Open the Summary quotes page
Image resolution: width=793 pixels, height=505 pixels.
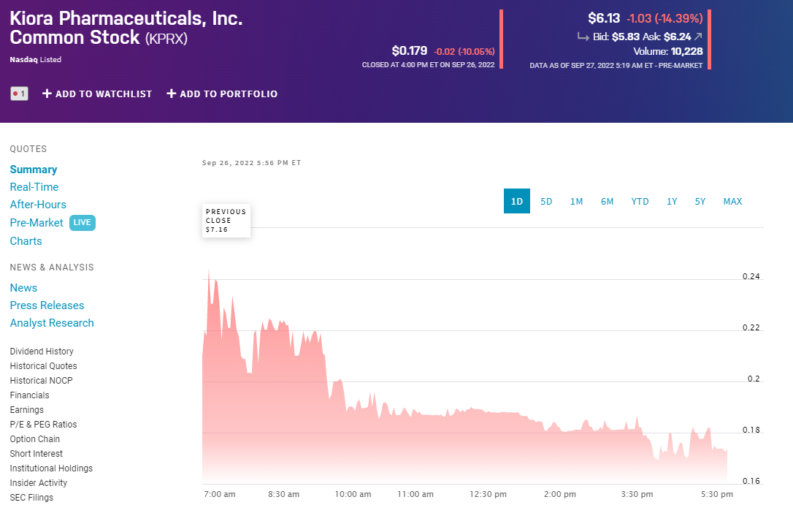pos(33,170)
